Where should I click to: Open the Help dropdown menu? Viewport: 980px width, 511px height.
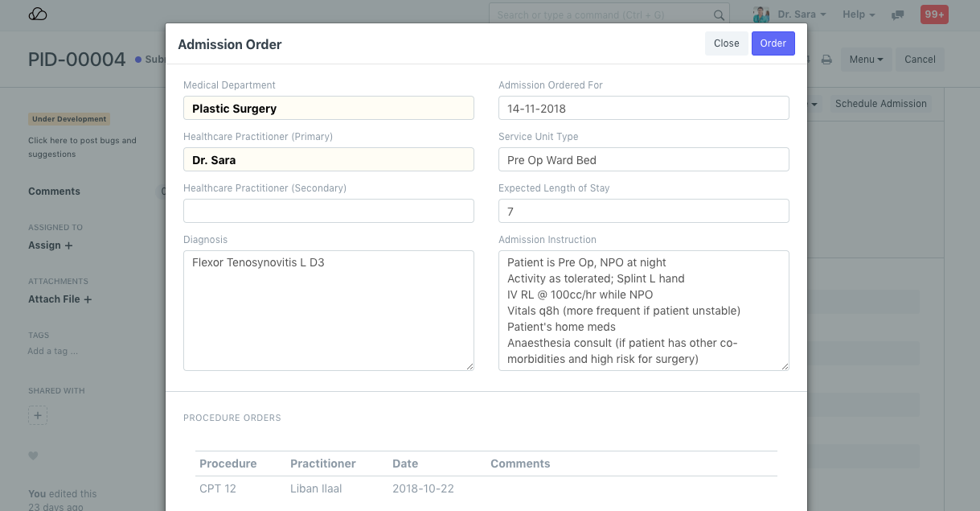click(x=859, y=14)
